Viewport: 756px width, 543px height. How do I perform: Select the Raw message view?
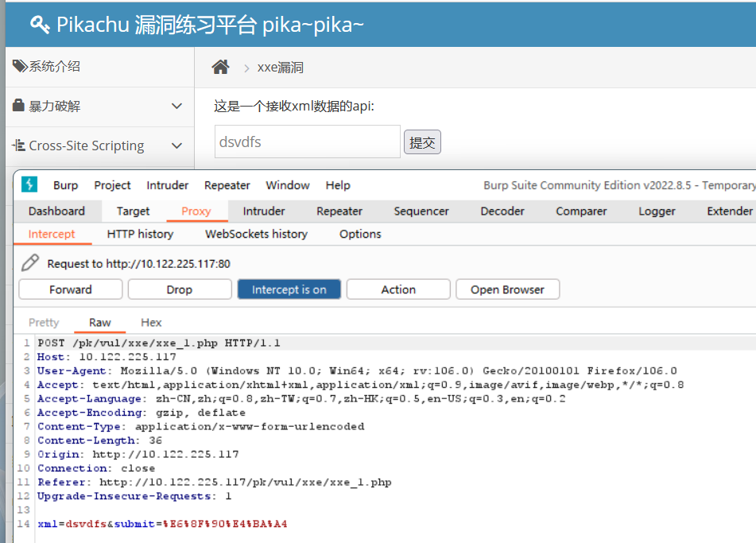click(100, 323)
